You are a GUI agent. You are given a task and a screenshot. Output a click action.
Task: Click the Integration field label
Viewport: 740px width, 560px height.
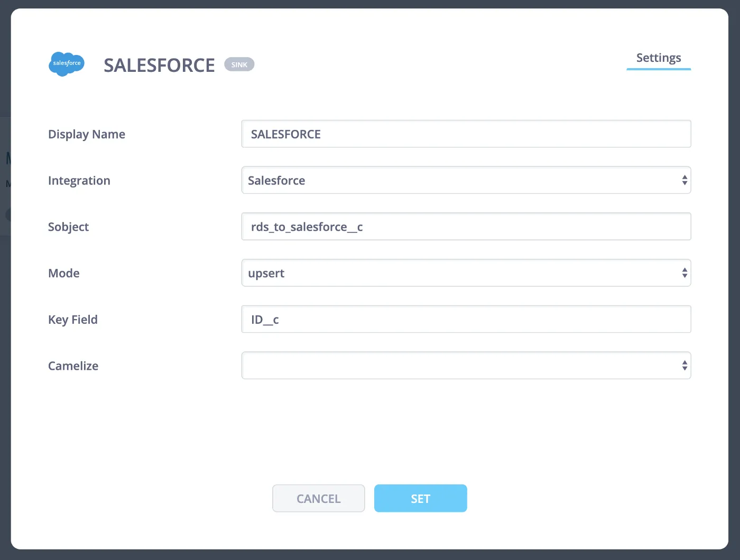click(x=79, y=181)
